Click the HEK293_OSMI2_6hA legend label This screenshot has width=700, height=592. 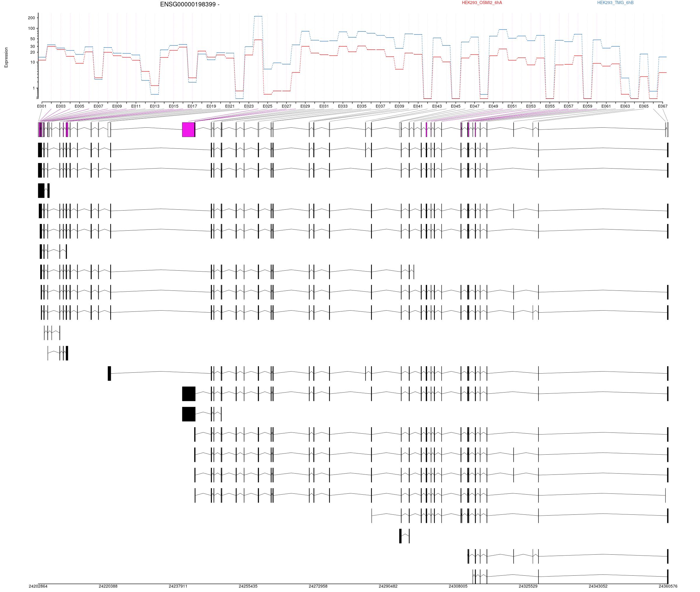[x=482, y=3]
